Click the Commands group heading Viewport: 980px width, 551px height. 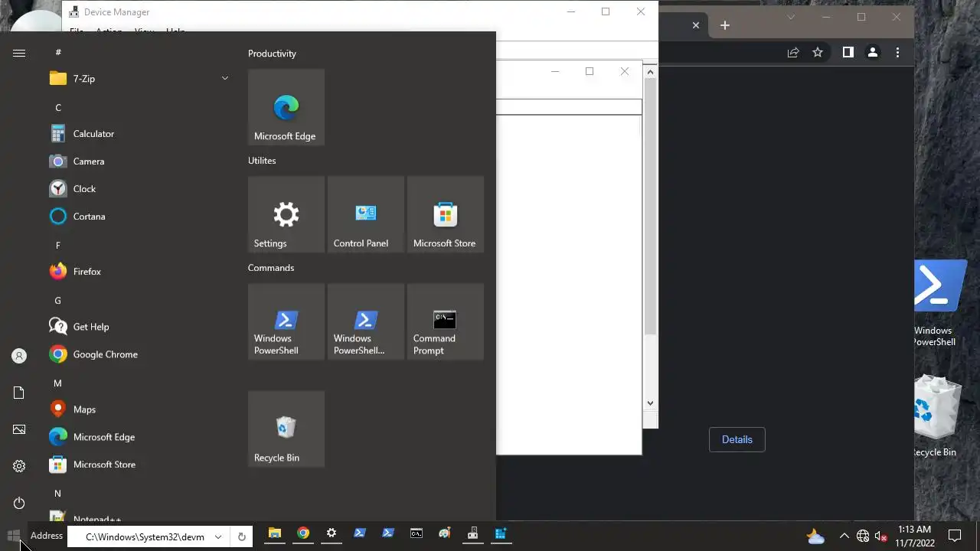click(x=271, y=268)
